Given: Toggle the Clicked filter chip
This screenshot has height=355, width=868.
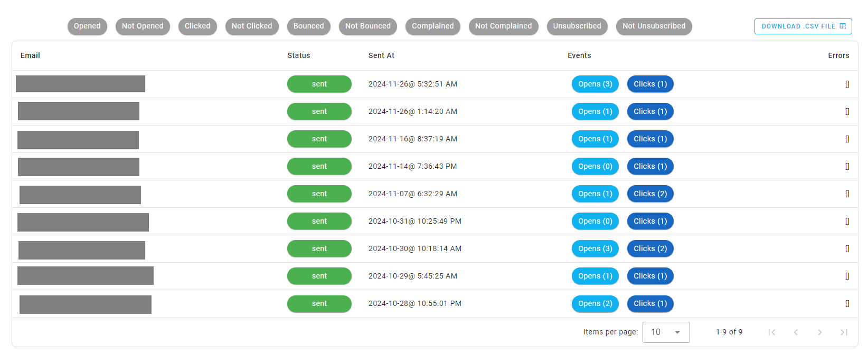Looking at the screenshot, I should (x=197, y=26).
